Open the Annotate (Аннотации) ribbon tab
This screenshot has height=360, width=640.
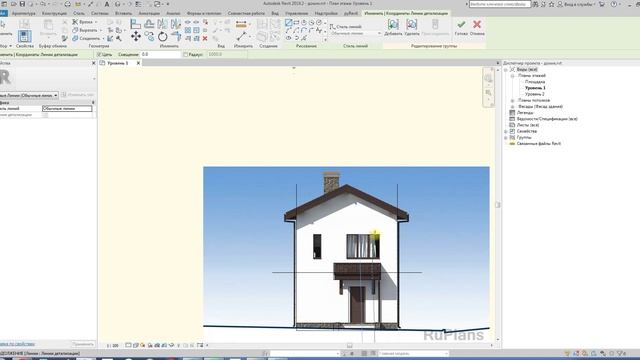[149, 13]
